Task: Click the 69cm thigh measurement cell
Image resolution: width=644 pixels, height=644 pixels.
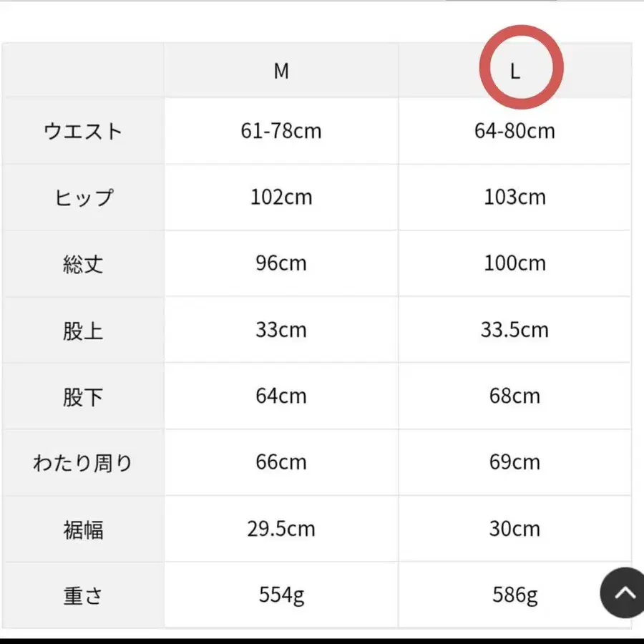Action: (514, 463)
